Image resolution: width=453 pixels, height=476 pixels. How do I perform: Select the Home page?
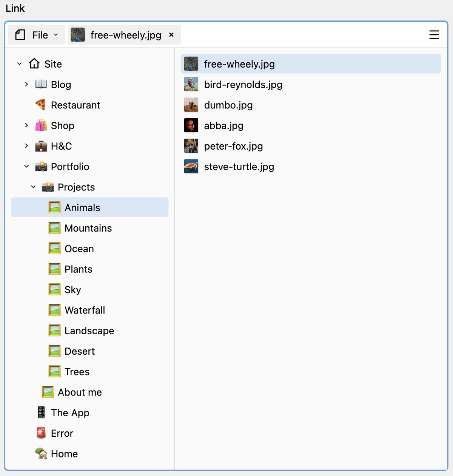coord(90,454)
